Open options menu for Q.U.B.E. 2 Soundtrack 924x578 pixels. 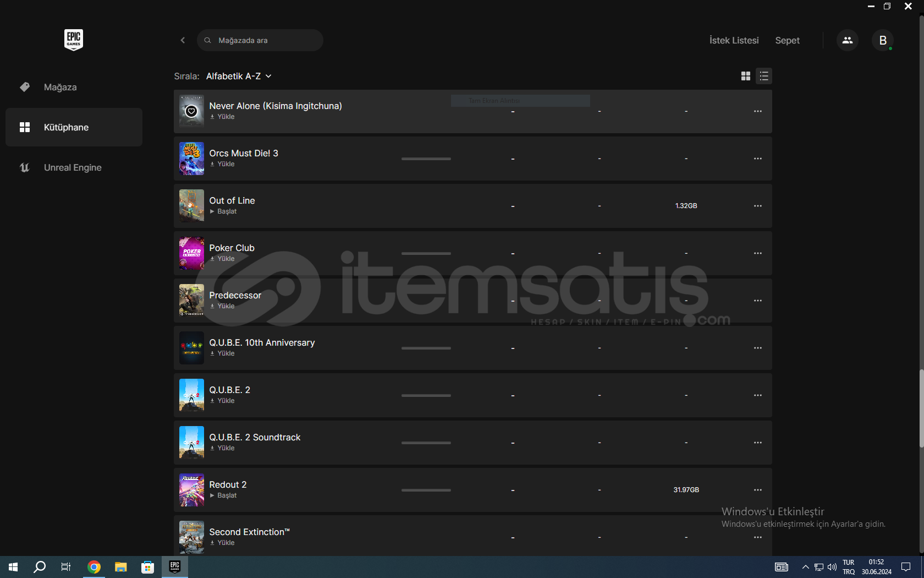point(758,443)
